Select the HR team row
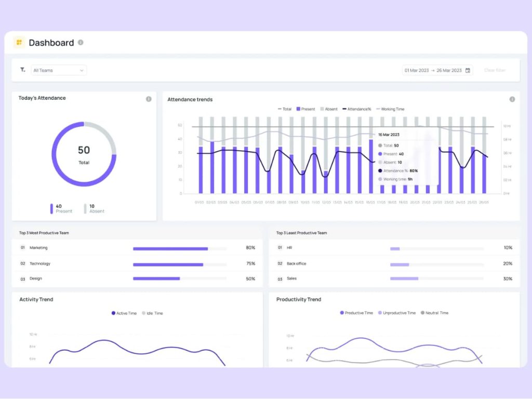532x399 pixels. pos(394,248)
